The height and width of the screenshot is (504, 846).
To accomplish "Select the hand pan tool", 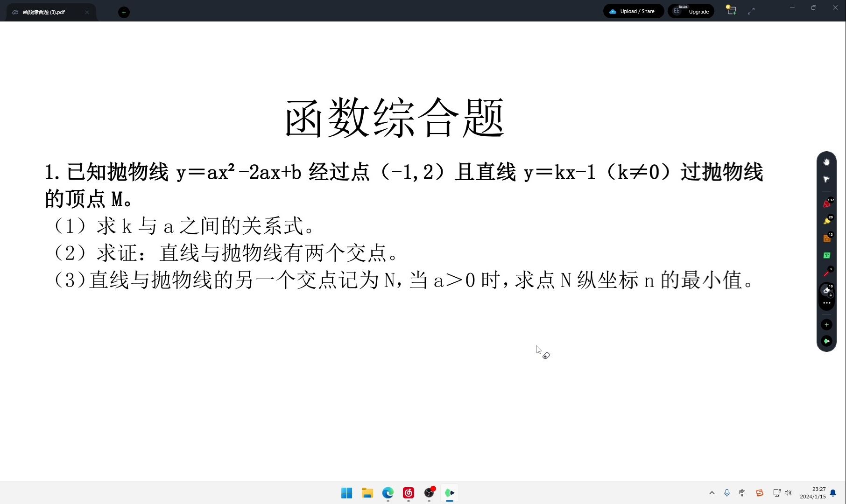I will tap(826, 162).
